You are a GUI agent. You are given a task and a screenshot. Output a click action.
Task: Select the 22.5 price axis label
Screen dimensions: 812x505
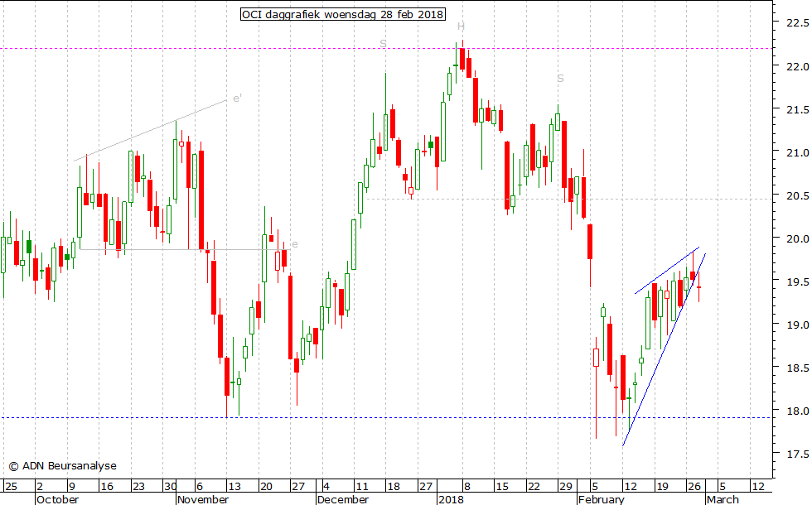(797, 23)
